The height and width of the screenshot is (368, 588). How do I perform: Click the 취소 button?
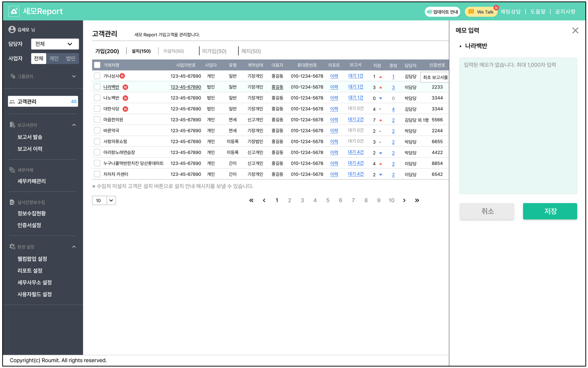(x=486, y=211)
